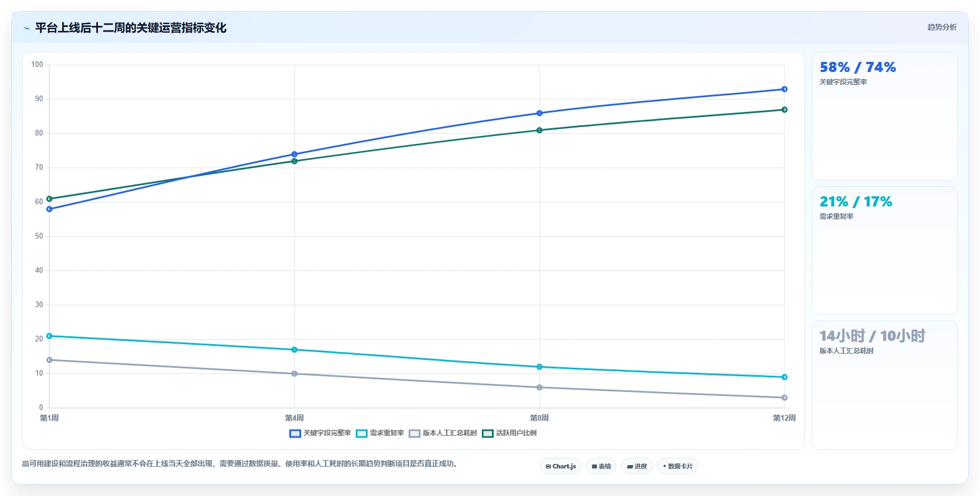
Task: Click the 需求重复率 stat card label
Action: [x=836, y=217]
